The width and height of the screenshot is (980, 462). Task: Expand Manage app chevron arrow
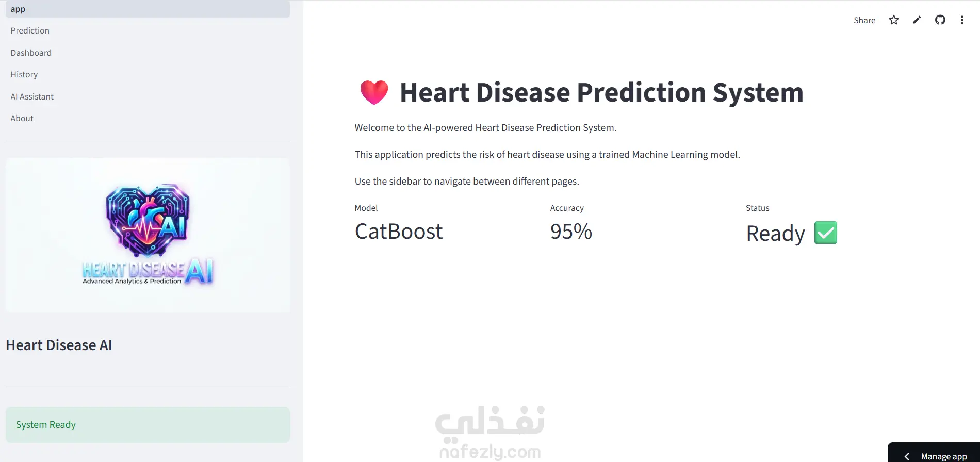pyautogui.click(x=907, y=456)
